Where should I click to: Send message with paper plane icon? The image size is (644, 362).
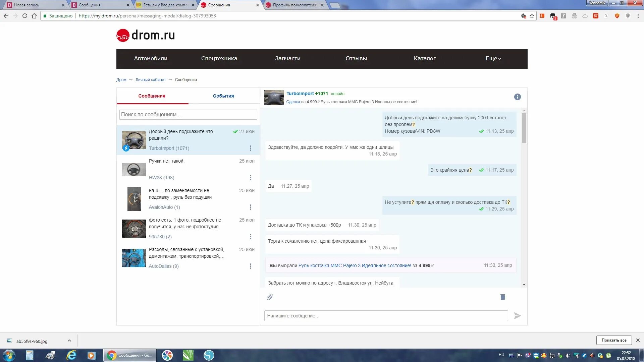click(517, 316)
